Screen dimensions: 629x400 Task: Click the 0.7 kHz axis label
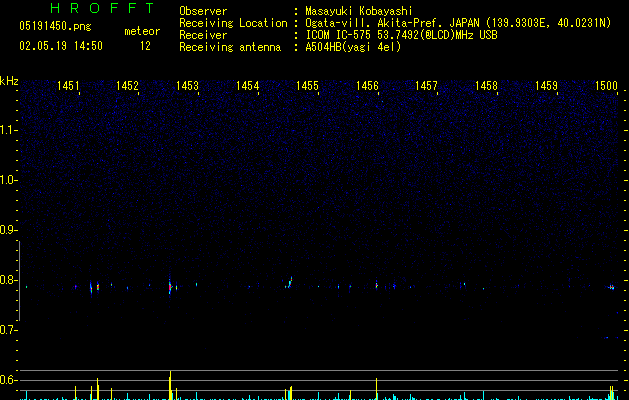(x=8, y=330)
